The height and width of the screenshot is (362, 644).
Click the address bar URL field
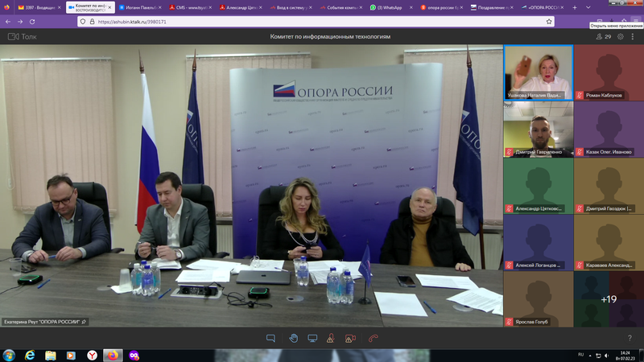pos(314,22)
